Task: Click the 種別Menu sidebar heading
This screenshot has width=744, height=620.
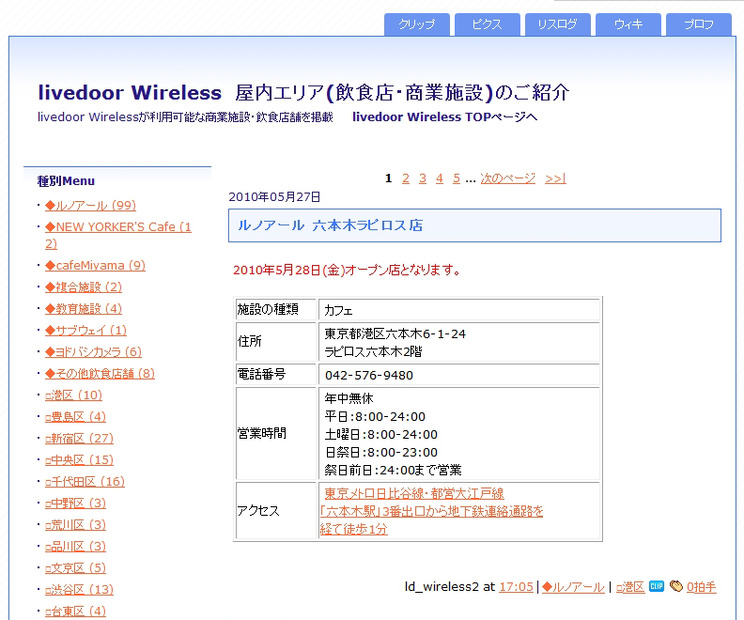Action: pyautogui.click(x=66, y=181)
